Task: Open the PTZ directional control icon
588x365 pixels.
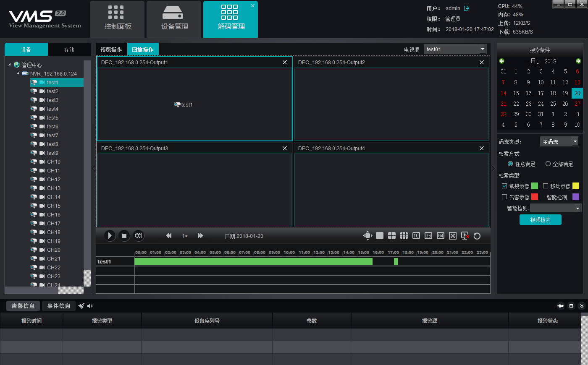Action: coord(367,236)
